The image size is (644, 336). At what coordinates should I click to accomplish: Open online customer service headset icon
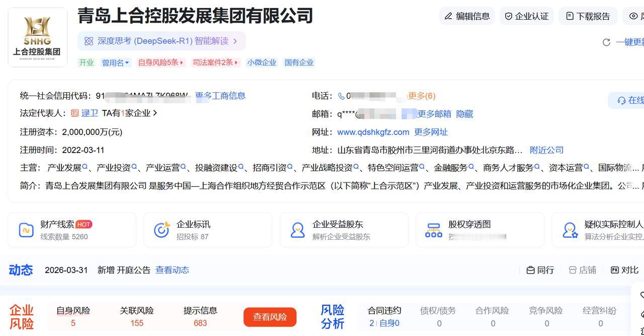click(x=622, y=100)
